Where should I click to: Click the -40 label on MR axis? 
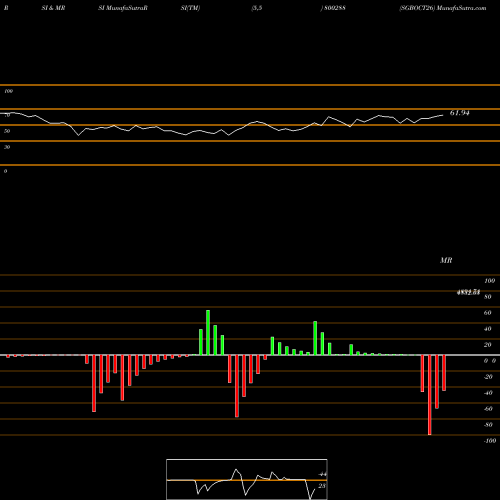tap(488, 393)
